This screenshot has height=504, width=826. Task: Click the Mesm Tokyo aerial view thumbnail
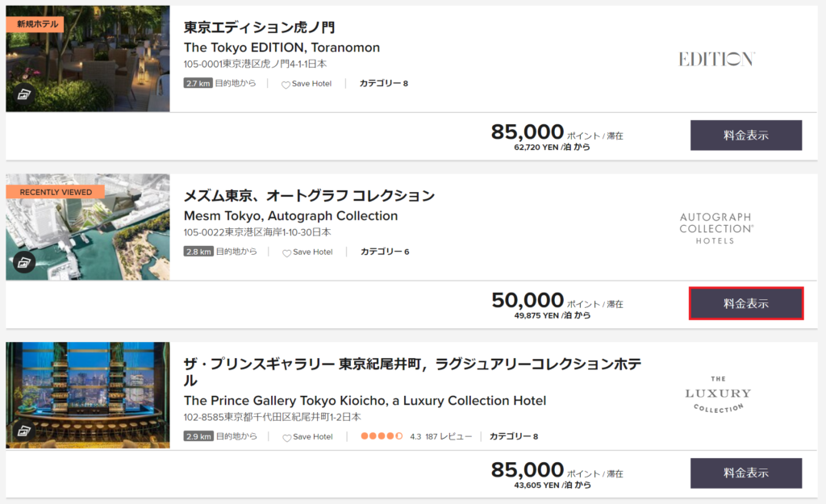(x=88, y=227)
